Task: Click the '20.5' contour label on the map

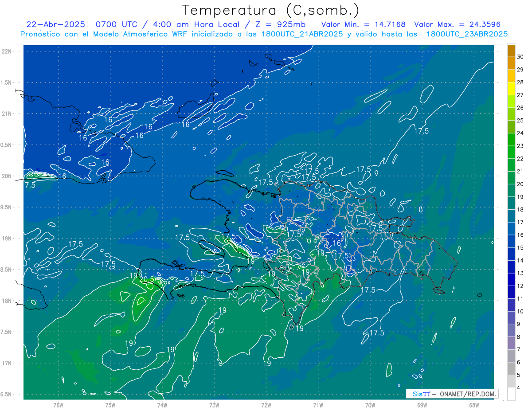Action: click(x=147, y=279)
